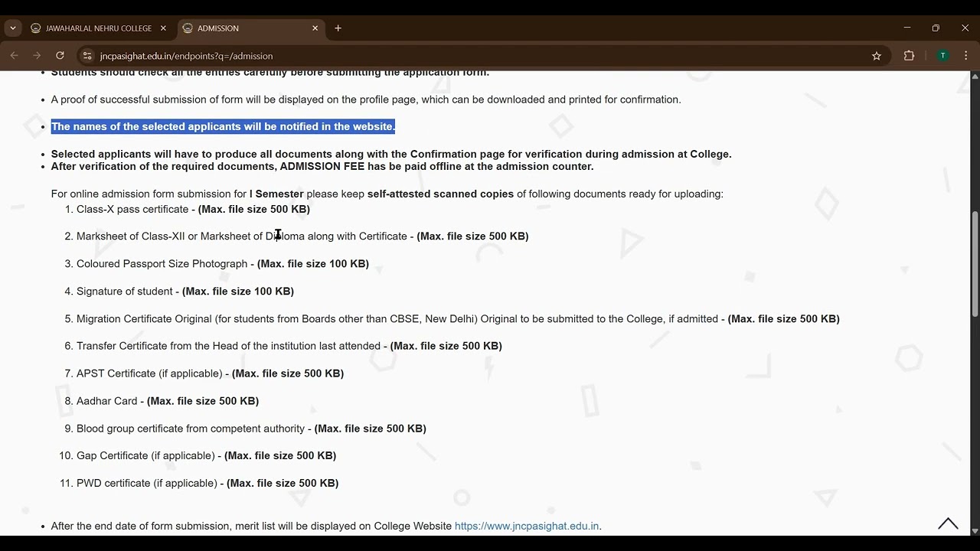Go forward to next page
The image size is (980, 551).
click(x=37, y=56)
